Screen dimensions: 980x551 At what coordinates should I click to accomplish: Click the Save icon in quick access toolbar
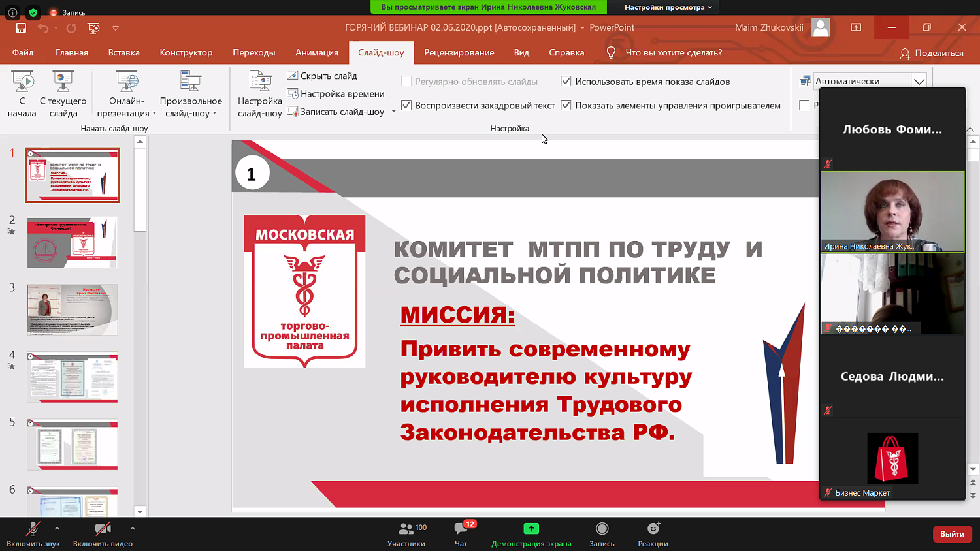(21, 27)
